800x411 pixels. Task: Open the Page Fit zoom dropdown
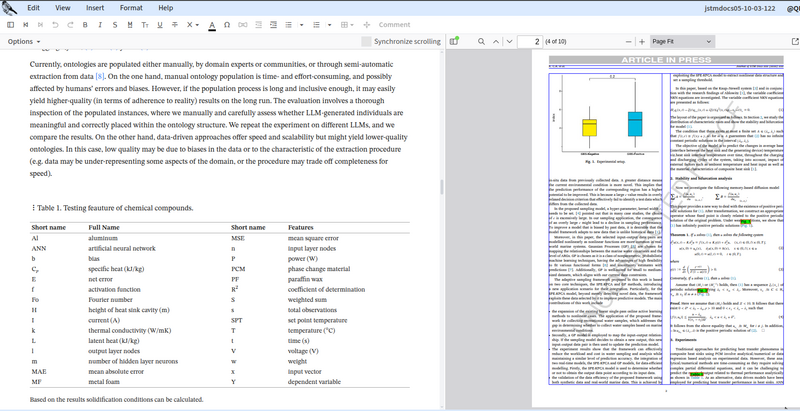[x=682, y=41]
